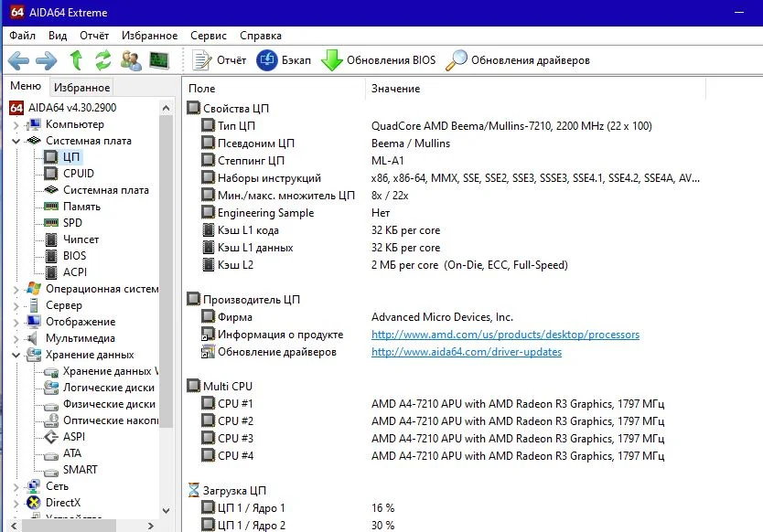Viewport: 763px width, 532px height.
Task: Click the green refresh icon in toolbar
Action: pos(102,60)
